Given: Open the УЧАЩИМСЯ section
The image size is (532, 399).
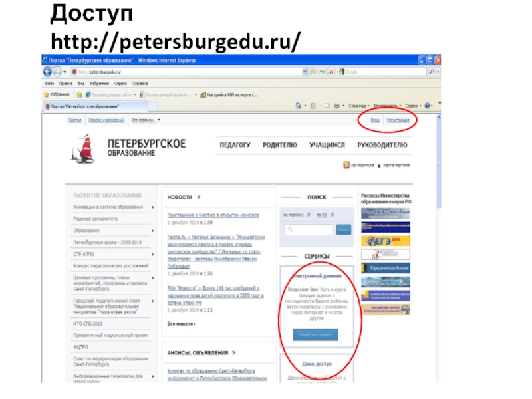Looking at the screenshot, I should [x=327, y=145].
